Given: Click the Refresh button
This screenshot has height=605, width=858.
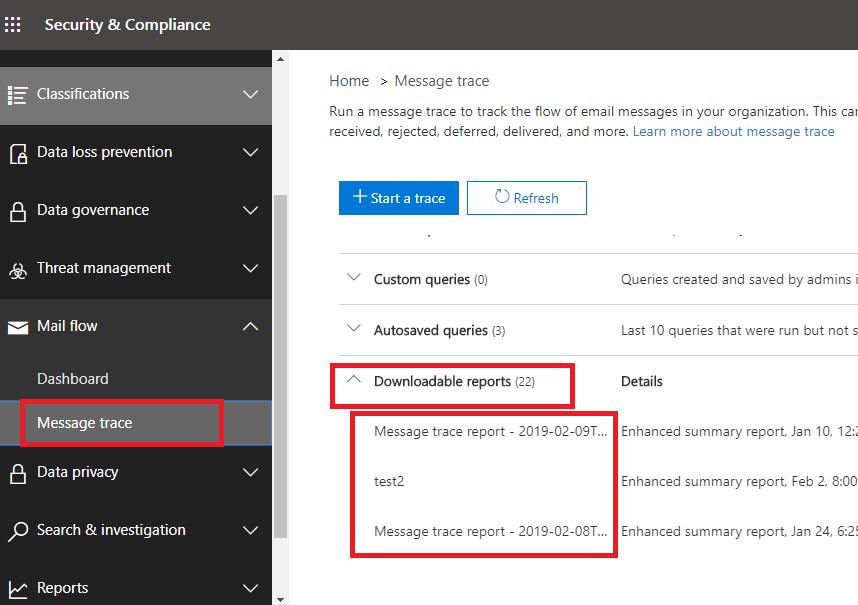Looking at the screenshot, I should pos(527,198).
